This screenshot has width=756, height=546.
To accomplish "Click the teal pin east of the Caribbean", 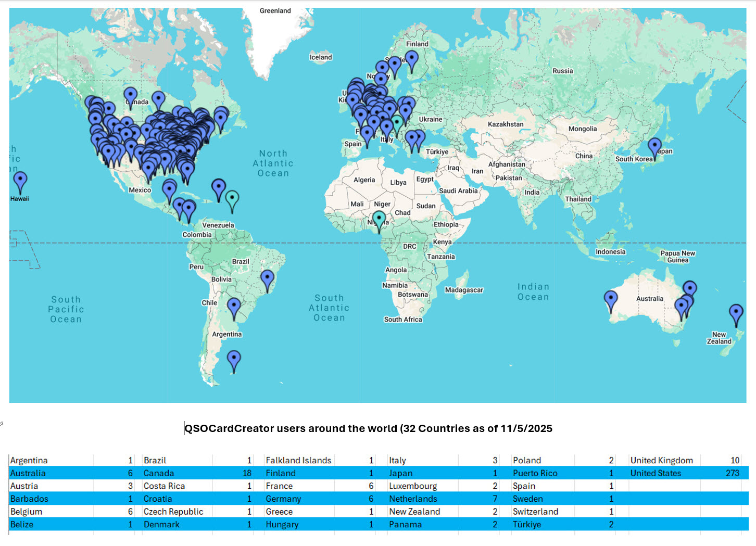I will [232, 199].
